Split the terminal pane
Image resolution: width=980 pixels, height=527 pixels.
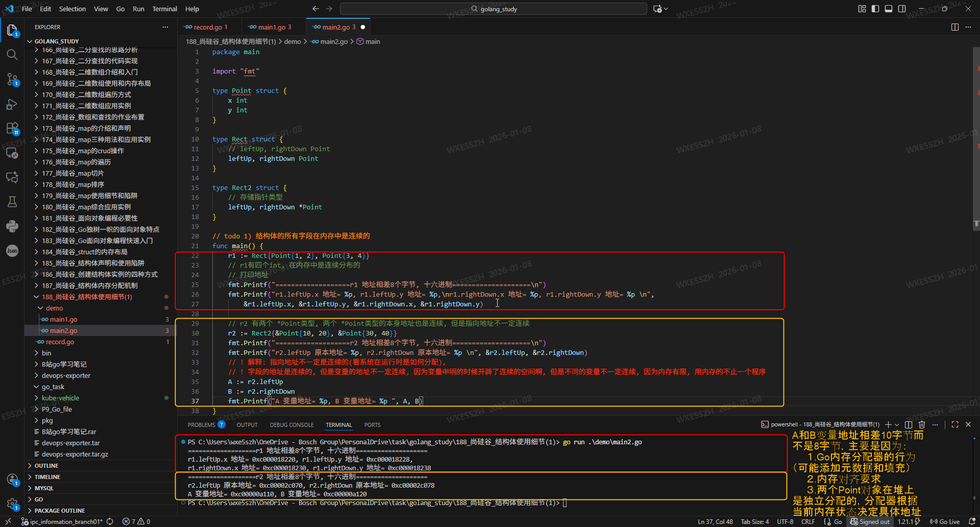click(x=909, y=424)
